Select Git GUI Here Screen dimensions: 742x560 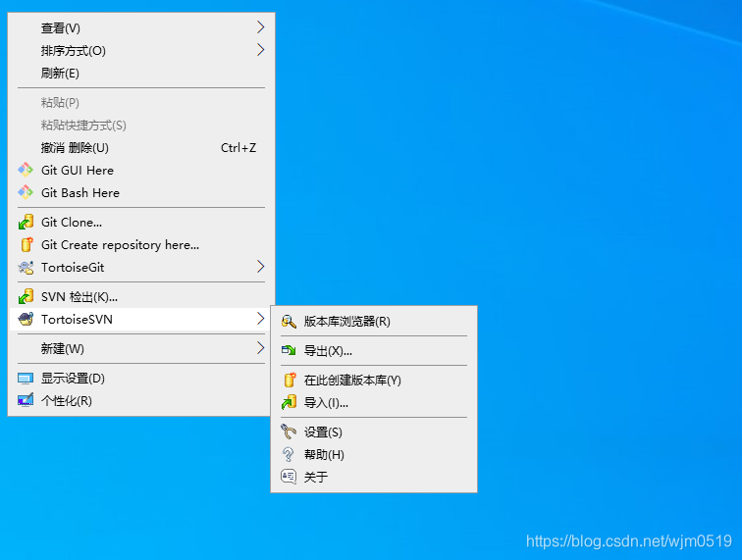[142, 171]
